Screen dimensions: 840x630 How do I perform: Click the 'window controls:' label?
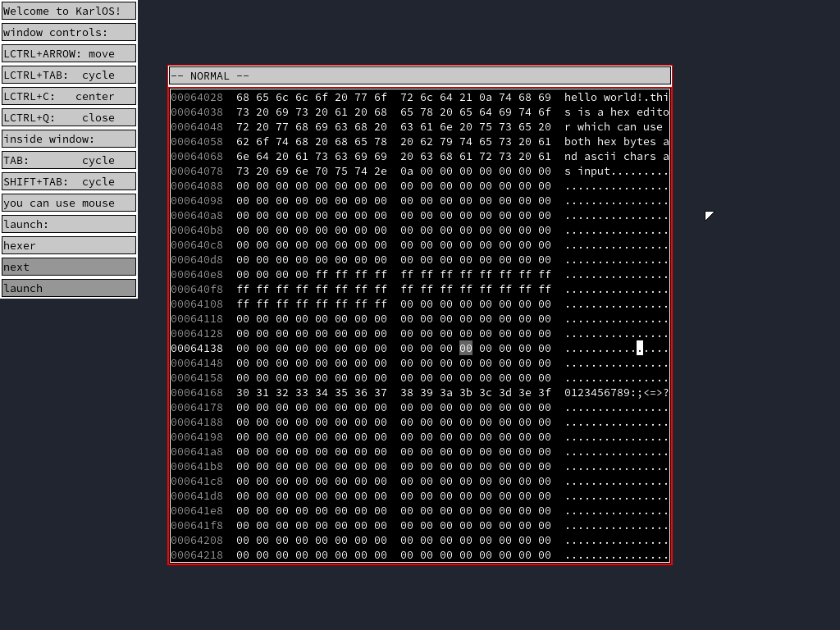69,32
